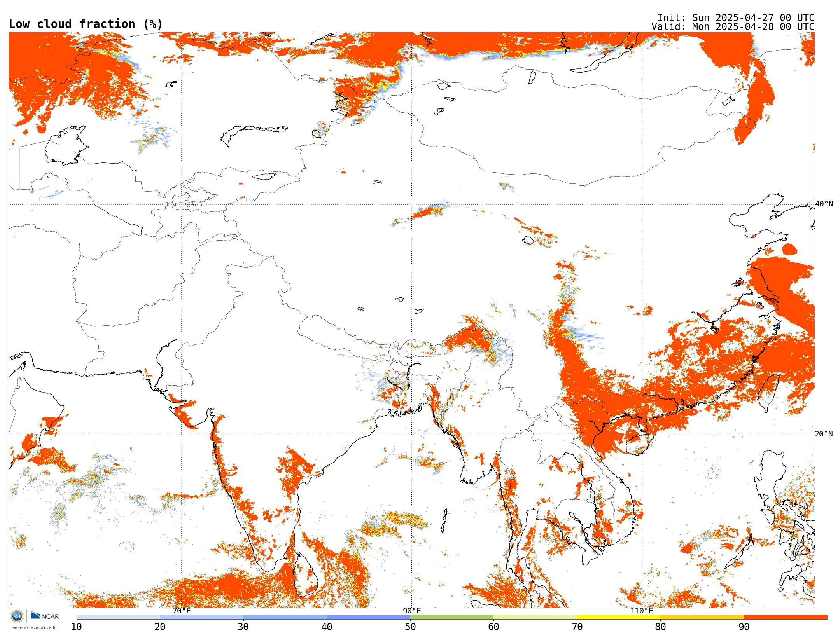The width and height of the screenshot is (840, 632).
Task: Click the ensemble.ucar.edu text
Action: point(35,627)
